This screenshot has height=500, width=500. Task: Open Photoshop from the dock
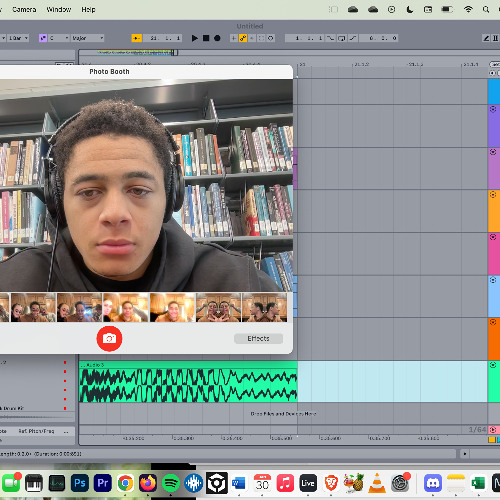click(80, 483)
